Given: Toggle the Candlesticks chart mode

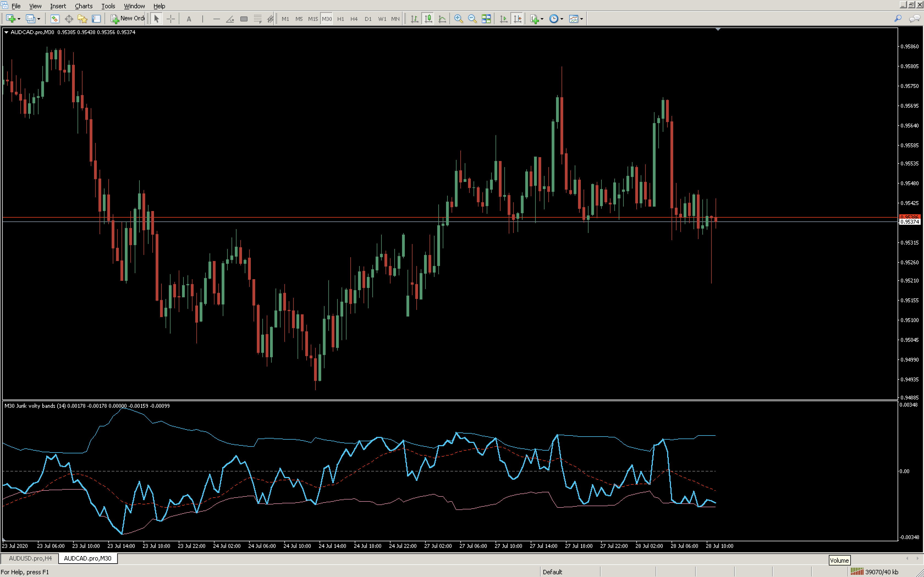Looking at the screenshot, I should coord(428,19).
